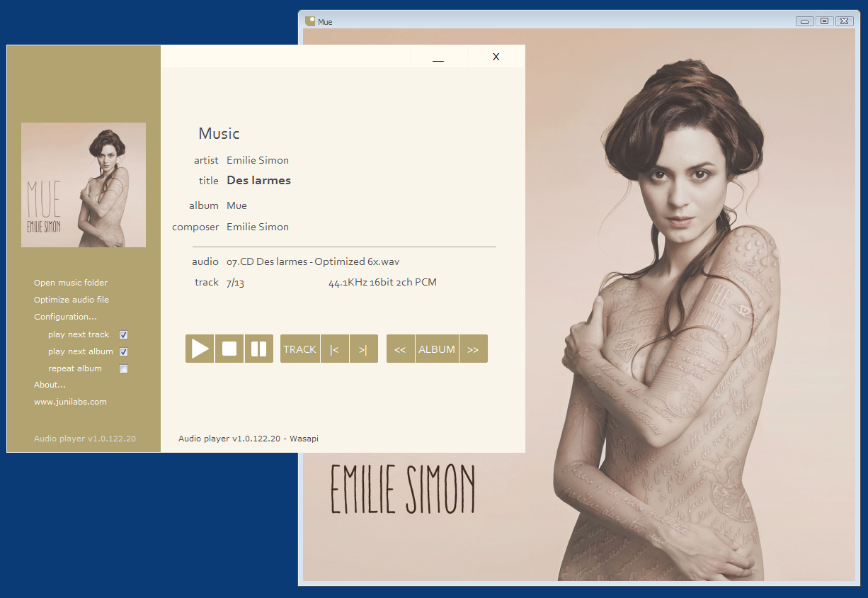Open the About... entry
This screenshot has width=868, height=598.
pyautogui.click(x=50, y=385)
